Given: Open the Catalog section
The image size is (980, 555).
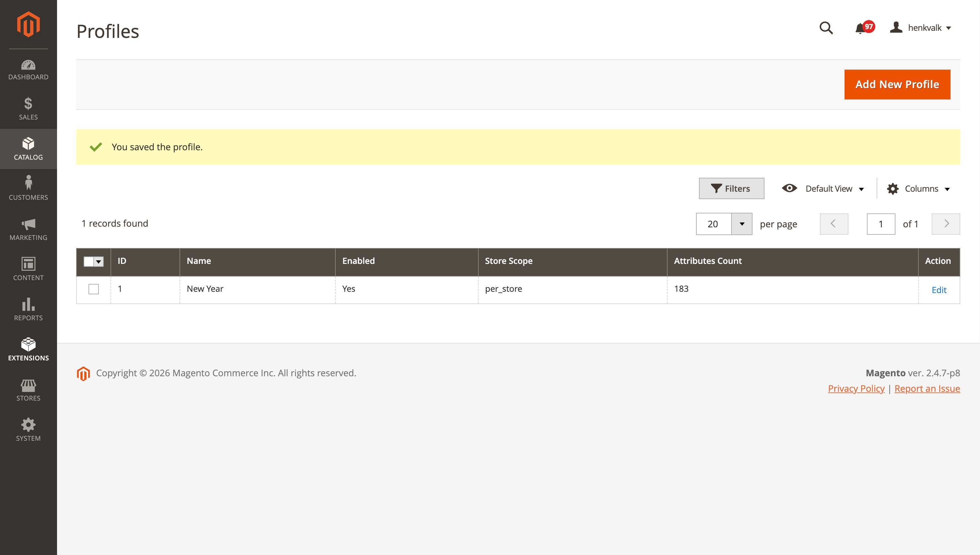Looking at the screenshot, I should click(x=28, y=149).
